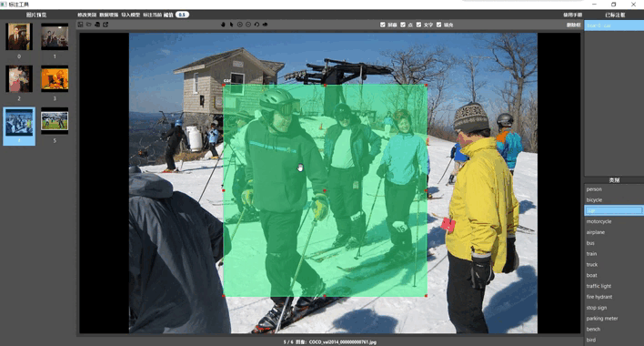Select thumbnail 2 in the preview panel
The height and width of the screenshot is (346, 644).
(x=19, y=78)
